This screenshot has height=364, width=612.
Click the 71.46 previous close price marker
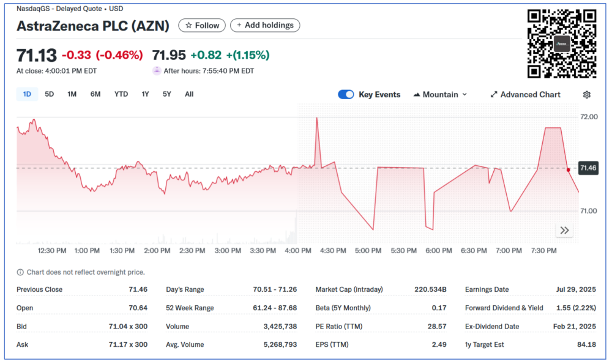point(588,168)
